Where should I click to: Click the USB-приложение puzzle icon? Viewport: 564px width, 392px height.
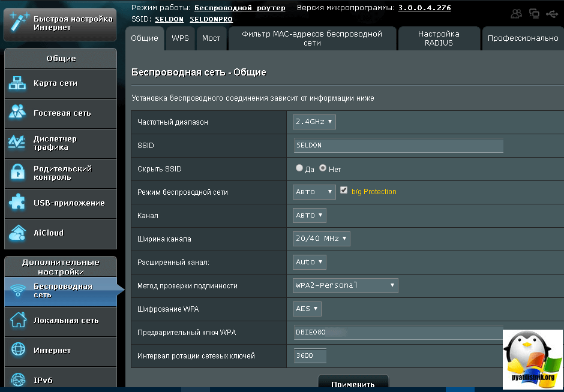click(x=17, y=203)
